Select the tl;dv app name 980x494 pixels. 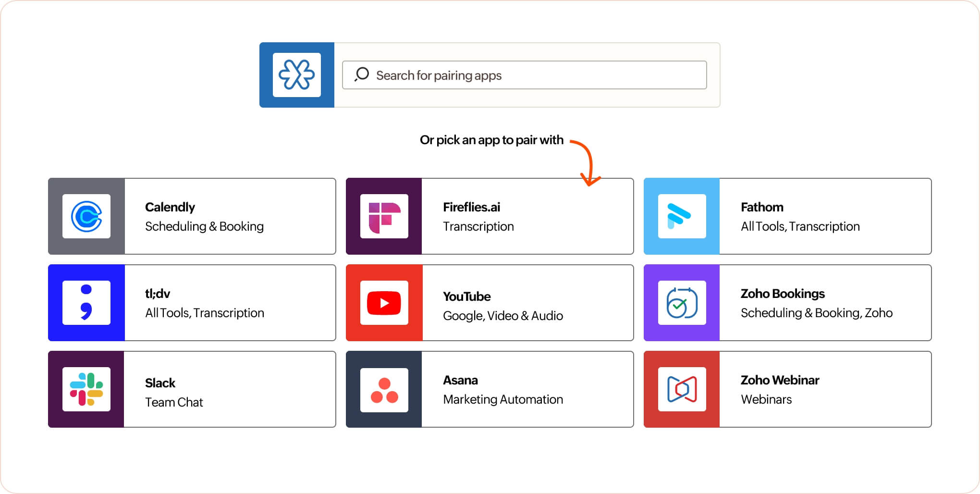(x=158, y=294)
